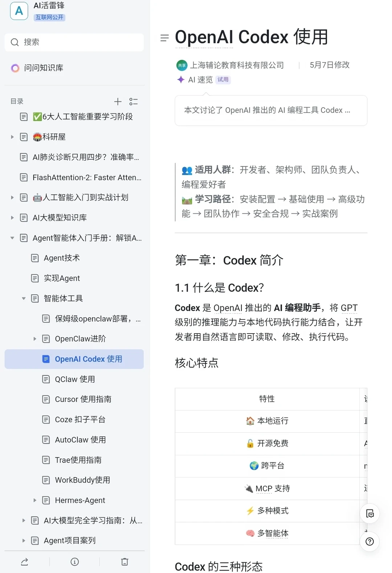The width and height of the screenshot is (392, 573).
Task: Open the trash bin icon
Action: tap(124, 562)
